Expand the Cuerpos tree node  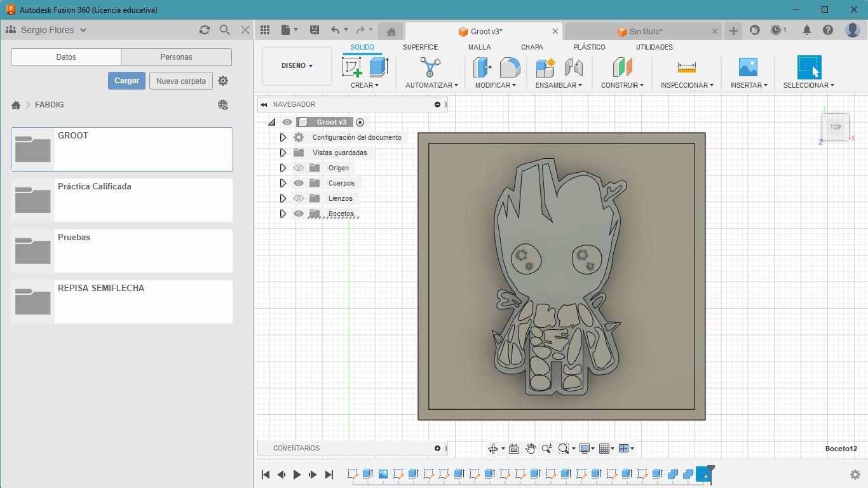(283, 183)
